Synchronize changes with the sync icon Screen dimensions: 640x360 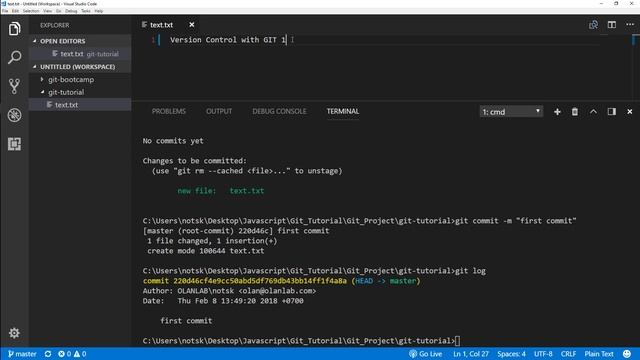pos(48,354)
